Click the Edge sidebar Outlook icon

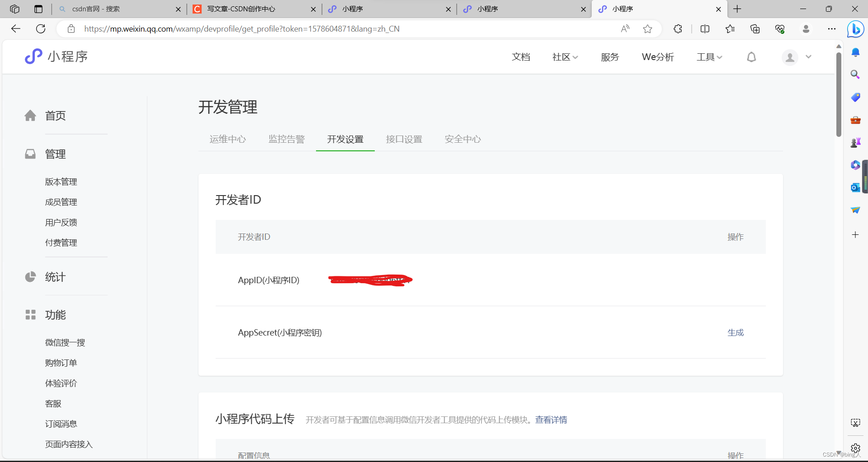[x=855, y=187]
